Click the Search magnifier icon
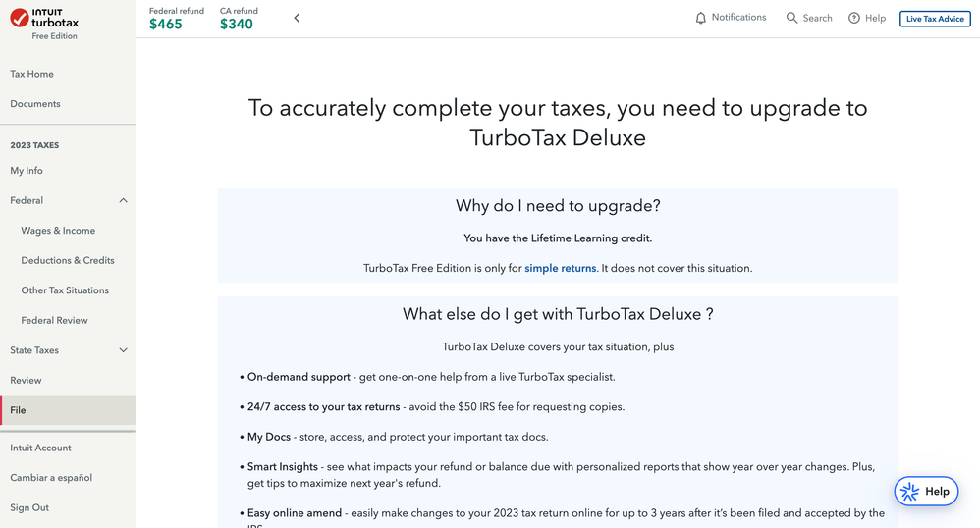 [791, 18]
